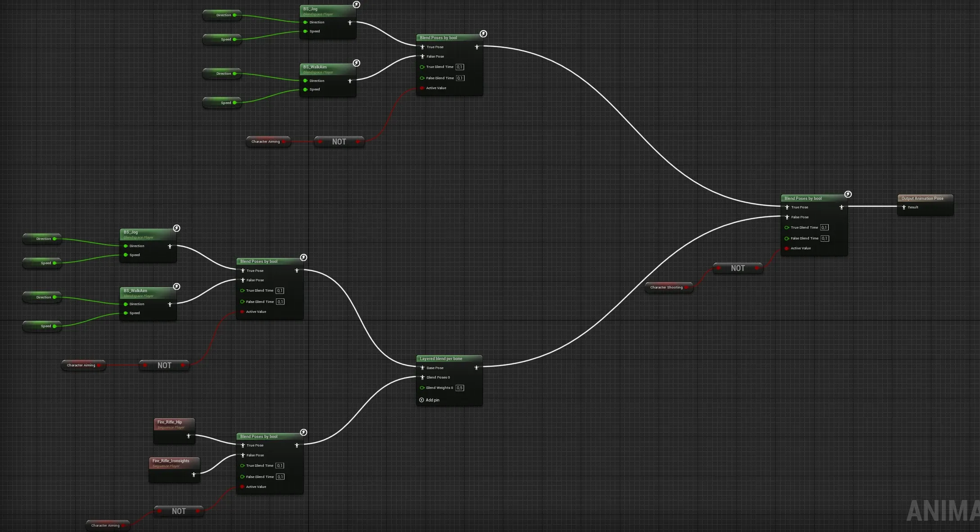This screenshot has height=532, width=980.
Task: Edit True Blend Time on the blend node feeding Output Animation Pose
Action: coord(824,228)
